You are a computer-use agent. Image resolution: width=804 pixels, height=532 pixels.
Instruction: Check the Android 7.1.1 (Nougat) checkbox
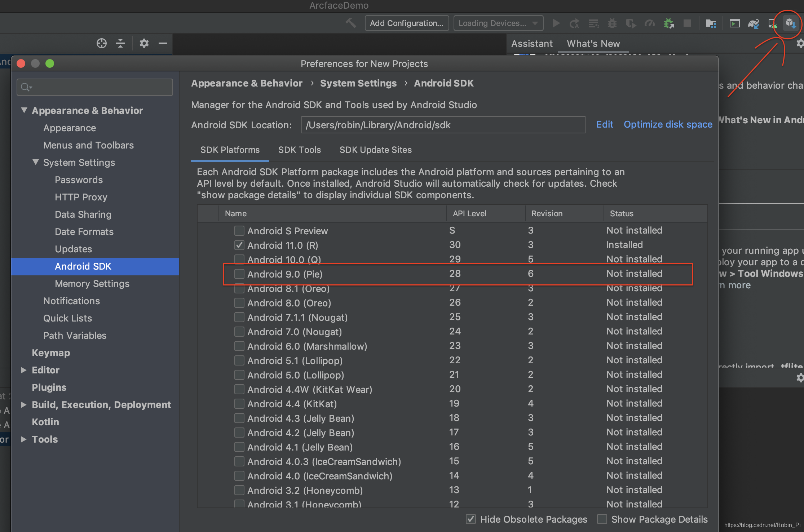click(x=239, y=317)
